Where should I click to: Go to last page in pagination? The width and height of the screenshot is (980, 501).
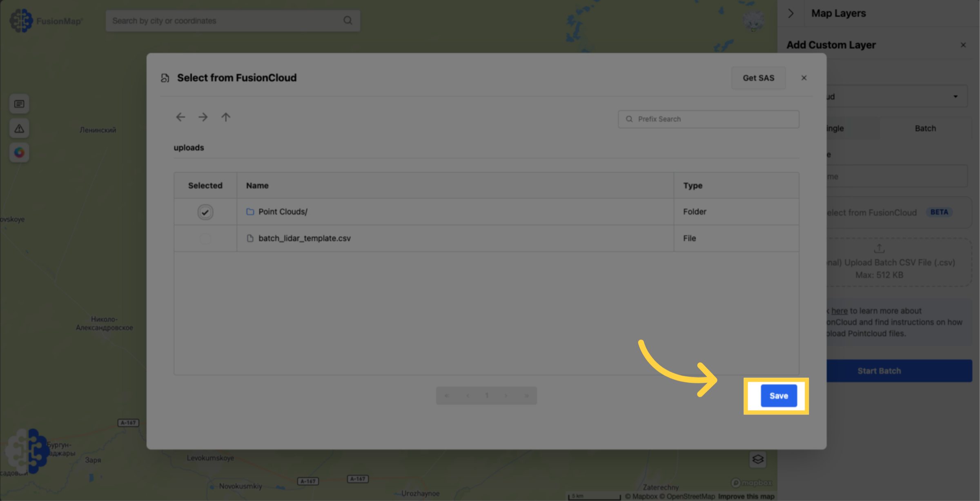(526, 396)
